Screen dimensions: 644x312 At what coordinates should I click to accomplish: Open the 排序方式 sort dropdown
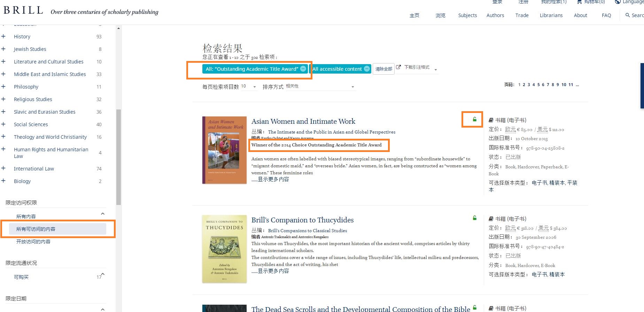click(x=320, y=86)
